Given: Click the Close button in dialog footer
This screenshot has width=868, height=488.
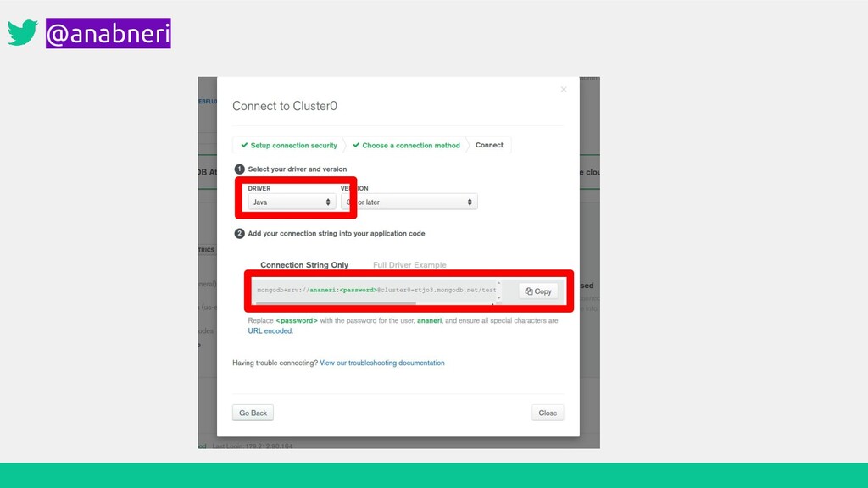Looking at the screenshot, I should (548, 413).
